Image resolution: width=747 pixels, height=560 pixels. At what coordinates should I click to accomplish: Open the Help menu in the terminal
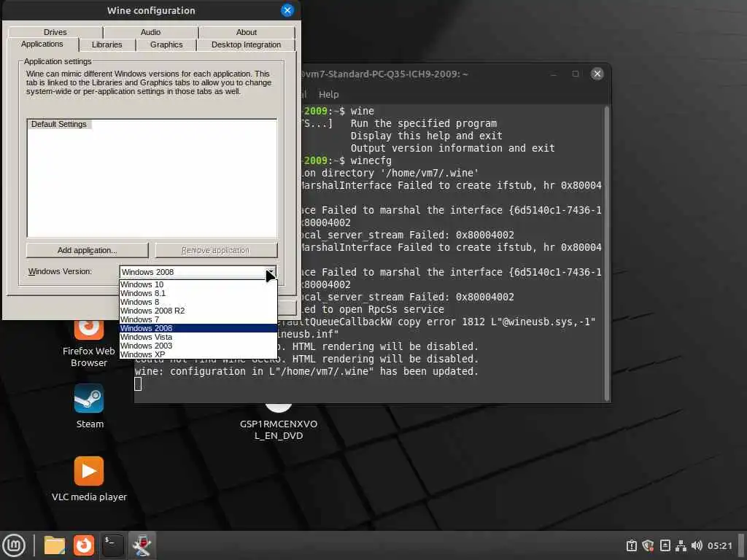[328, 94]
